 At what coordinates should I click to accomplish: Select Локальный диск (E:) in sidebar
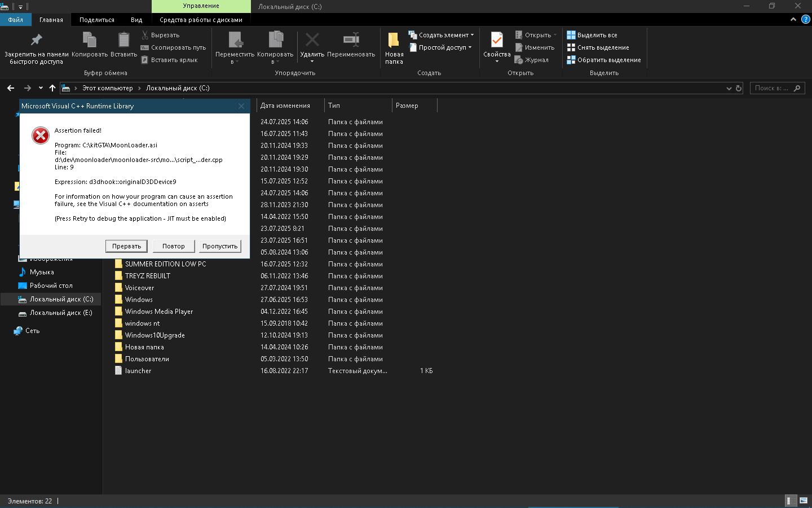pyautogui.click(x=55, y=313)
